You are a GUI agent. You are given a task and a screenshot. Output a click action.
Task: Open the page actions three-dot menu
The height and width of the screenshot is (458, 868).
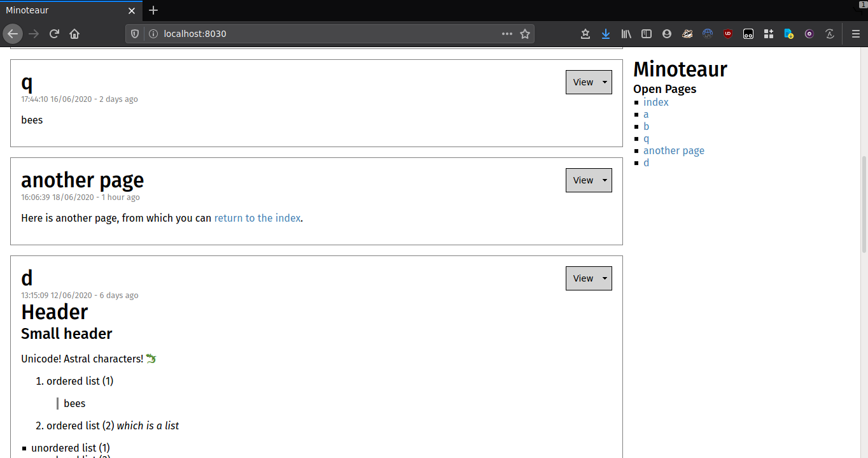507,34
